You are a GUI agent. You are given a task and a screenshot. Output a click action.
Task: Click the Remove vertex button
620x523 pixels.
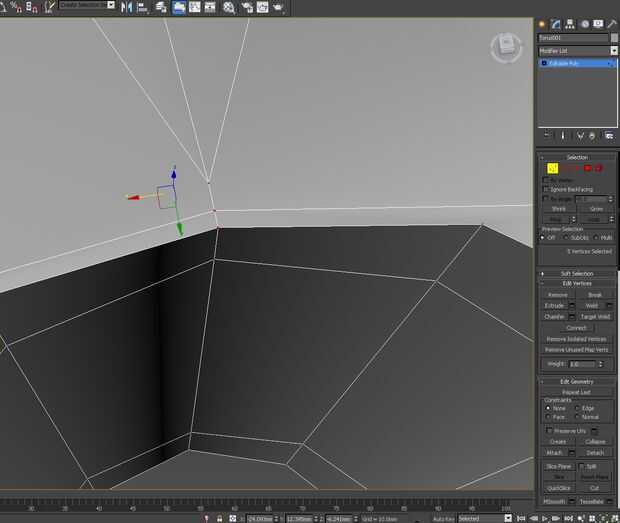558,295
